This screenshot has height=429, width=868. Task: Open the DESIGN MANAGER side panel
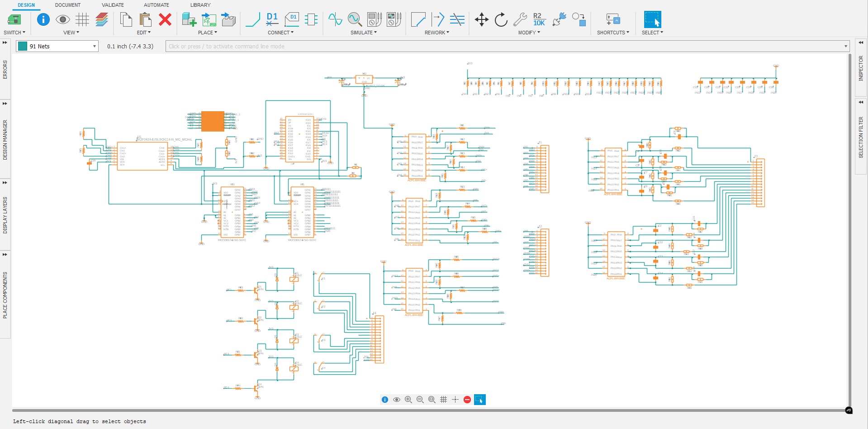pyautogui.click(x=5, y=140)
